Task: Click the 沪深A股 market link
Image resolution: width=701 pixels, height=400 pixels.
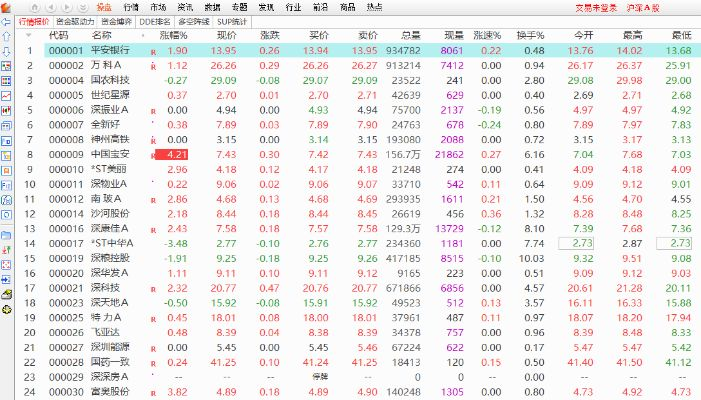Action: tap(655, 7)
